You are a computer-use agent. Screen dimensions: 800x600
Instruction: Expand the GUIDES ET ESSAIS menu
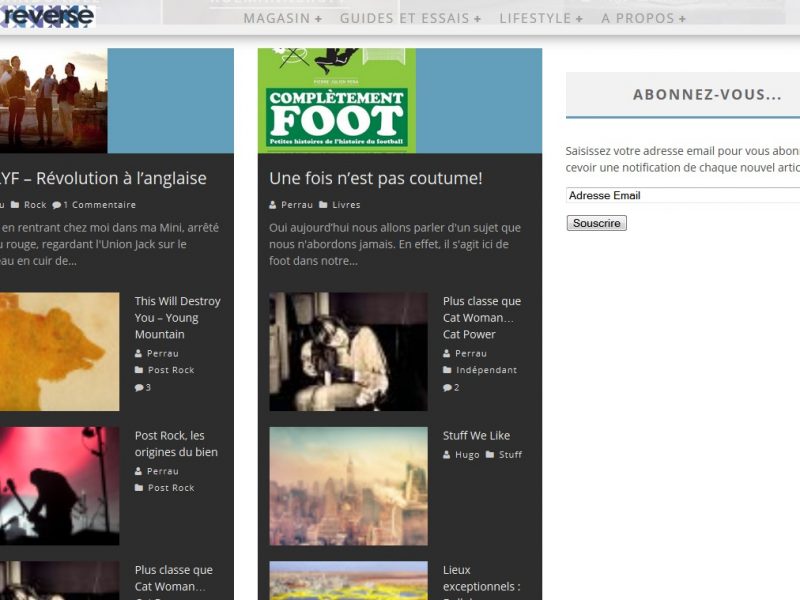(x=410, y=18)
